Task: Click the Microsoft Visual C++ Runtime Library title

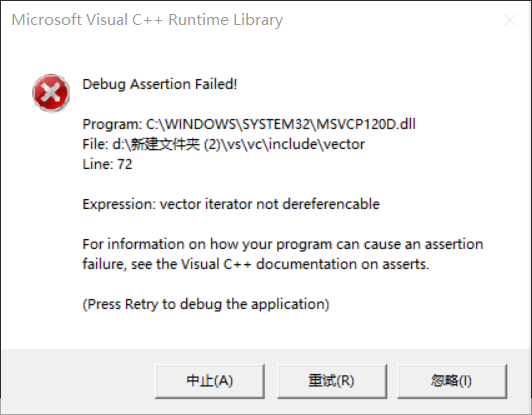Action: coord(147,20)
